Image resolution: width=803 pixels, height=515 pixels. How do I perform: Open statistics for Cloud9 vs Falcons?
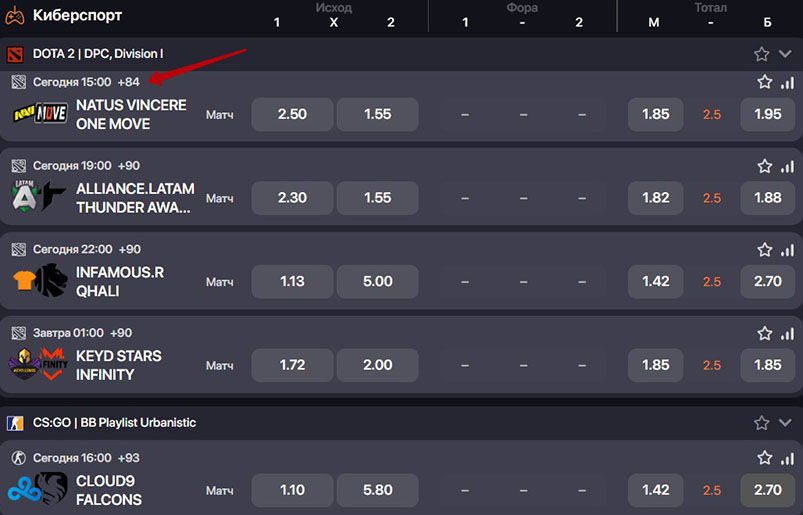787,458
